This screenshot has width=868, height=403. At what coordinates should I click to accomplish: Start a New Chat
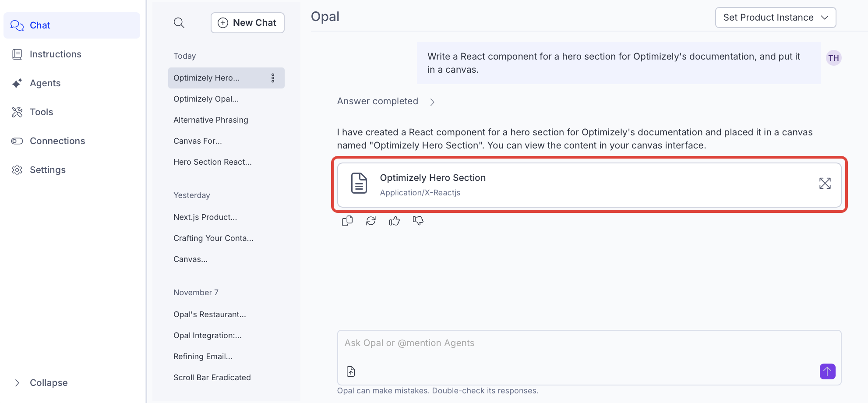(247, 23)
